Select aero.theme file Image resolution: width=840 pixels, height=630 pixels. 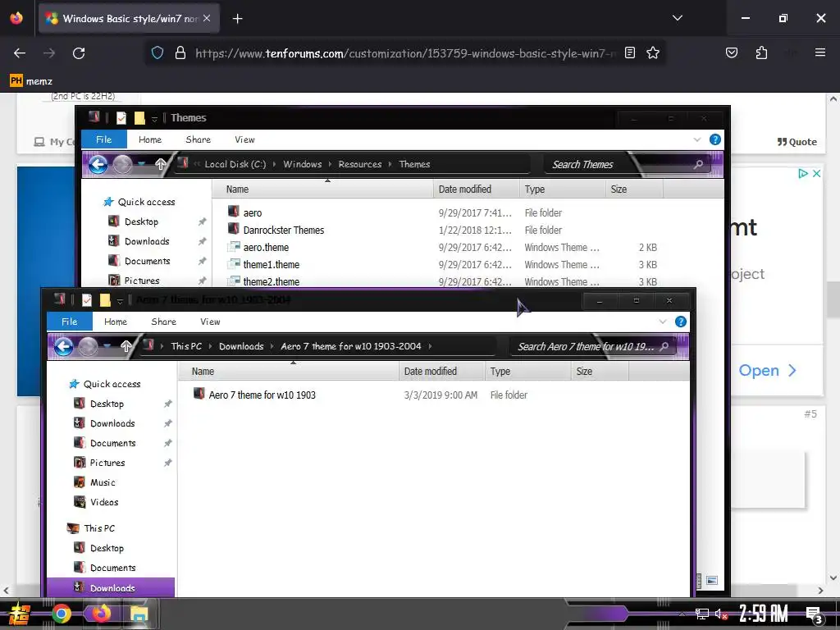pyautogui.click(x=266, y=247)
